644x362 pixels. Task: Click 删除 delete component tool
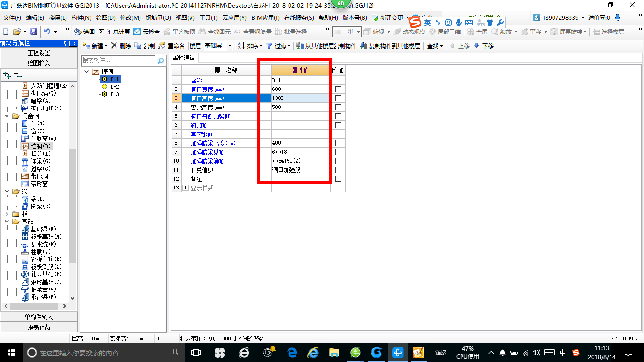point(121,46)
